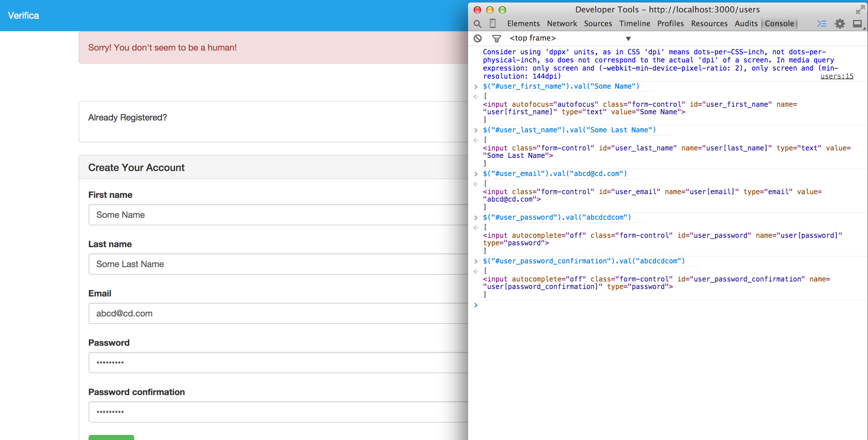Click the DevTools fullscreen arrows icon
The image size is (868, 440).
click(x=860, y=10)
